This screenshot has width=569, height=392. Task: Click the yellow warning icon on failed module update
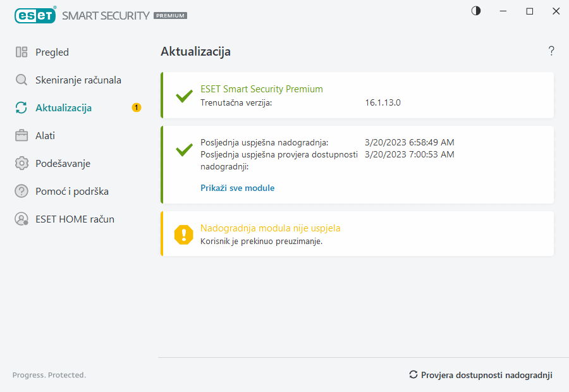click(x=183, y=235)
